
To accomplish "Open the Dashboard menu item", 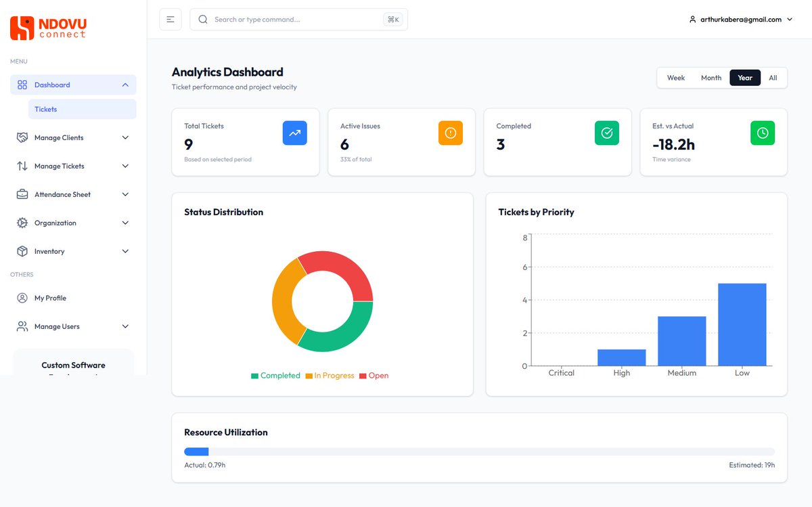I will click(73, 85).
